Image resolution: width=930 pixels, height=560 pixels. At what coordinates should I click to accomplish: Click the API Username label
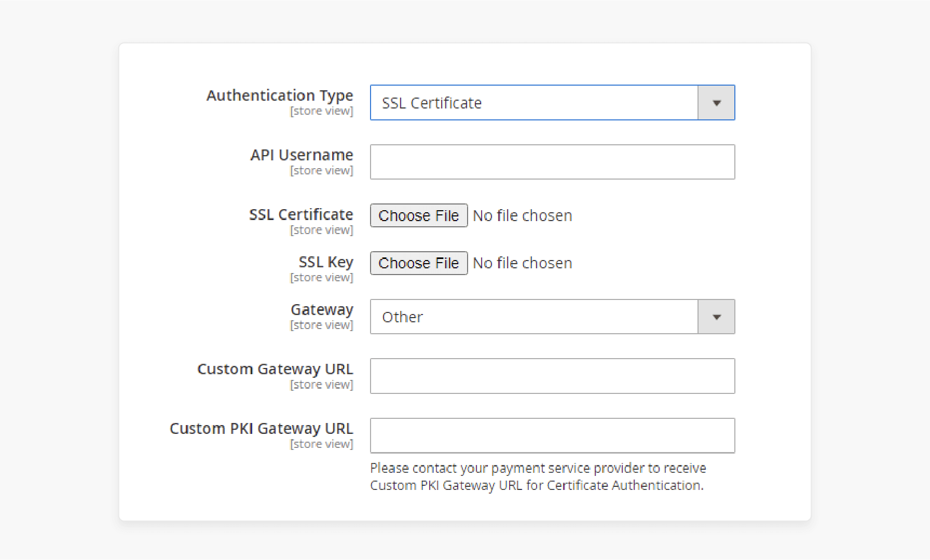click(x=302, y=155)
